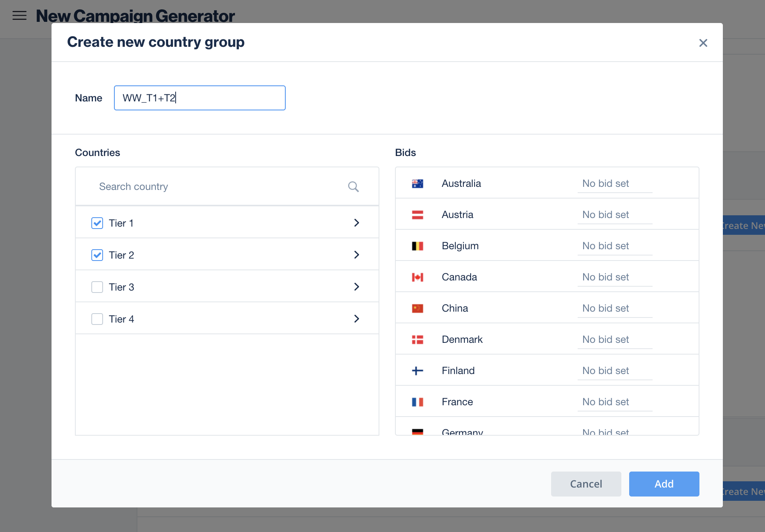
Task: Expand Tier 3 country list
Action: [356, 287]
